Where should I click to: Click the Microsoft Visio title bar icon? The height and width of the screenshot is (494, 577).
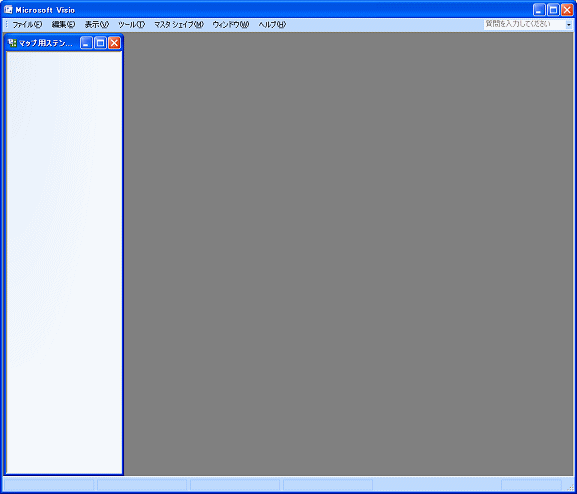coord(8,10)
